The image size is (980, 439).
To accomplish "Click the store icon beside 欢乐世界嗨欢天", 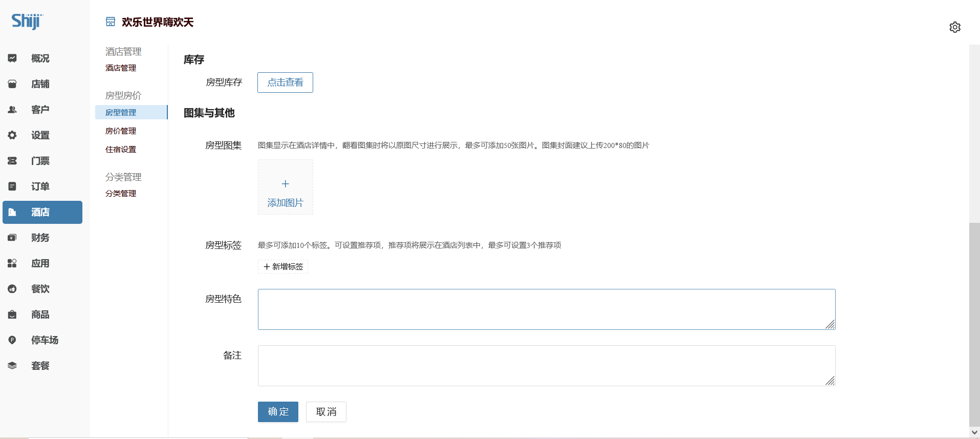I will pyautogui.click(x=111, y=22).
